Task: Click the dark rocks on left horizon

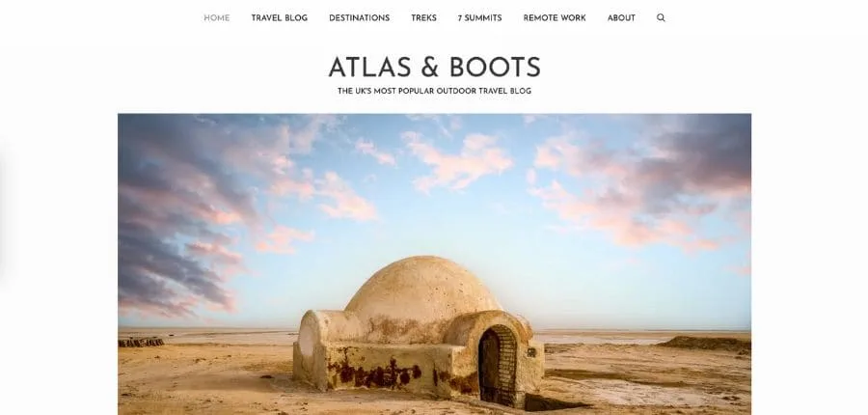Action: tap(141, 342)
